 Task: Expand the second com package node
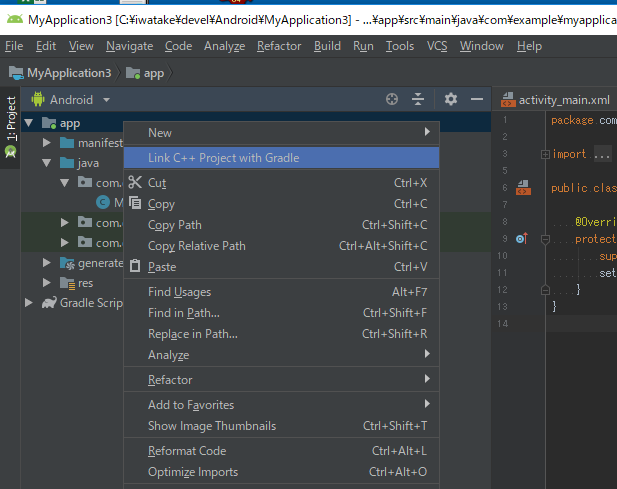point(65,223)
